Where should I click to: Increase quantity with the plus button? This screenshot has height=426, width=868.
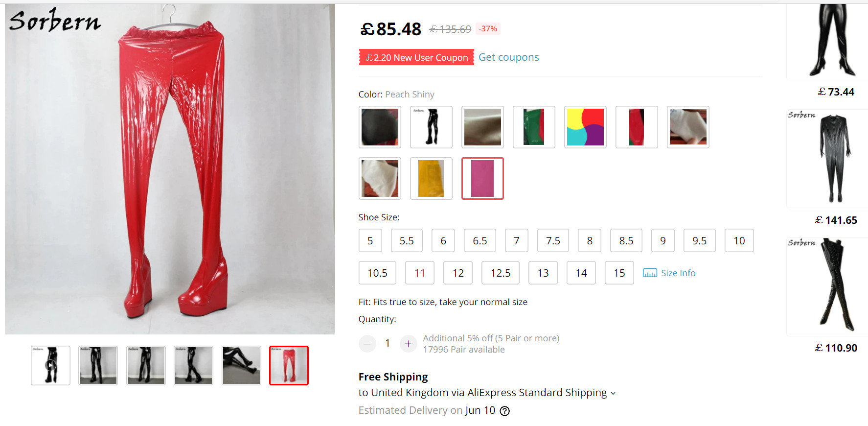[x=408, y=344]
